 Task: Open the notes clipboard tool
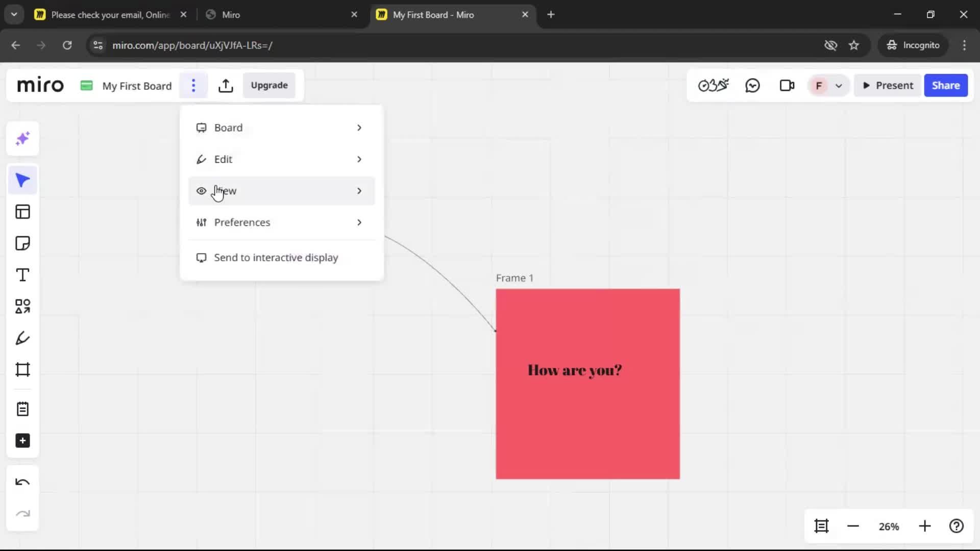[x=22, y=409]
